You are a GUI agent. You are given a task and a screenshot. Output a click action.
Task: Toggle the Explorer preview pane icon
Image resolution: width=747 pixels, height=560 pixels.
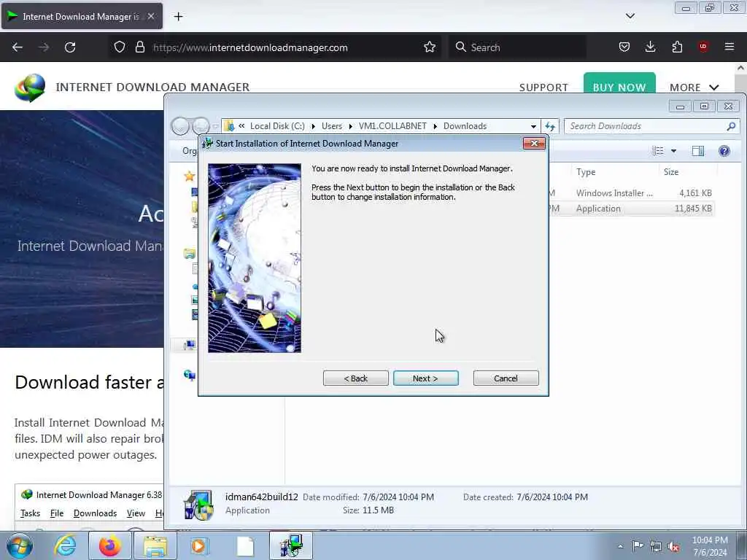coord(698,151)
